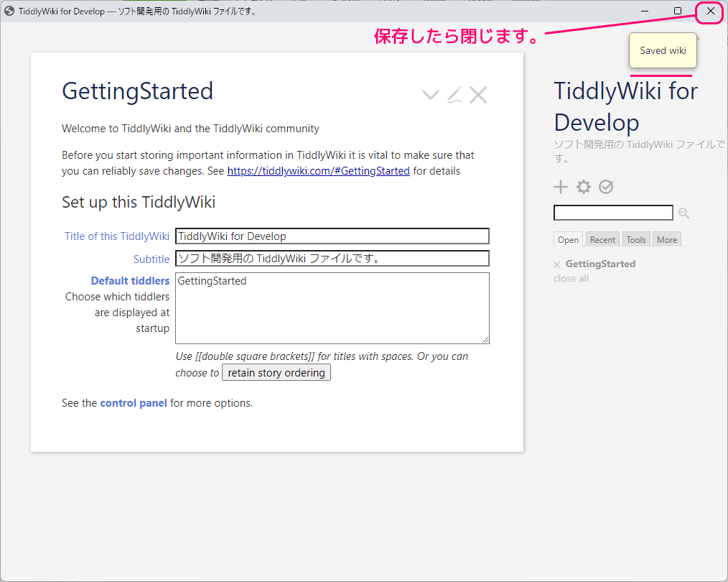Switch to the Recent tab

pyautogui.click(x=602, y=239)
